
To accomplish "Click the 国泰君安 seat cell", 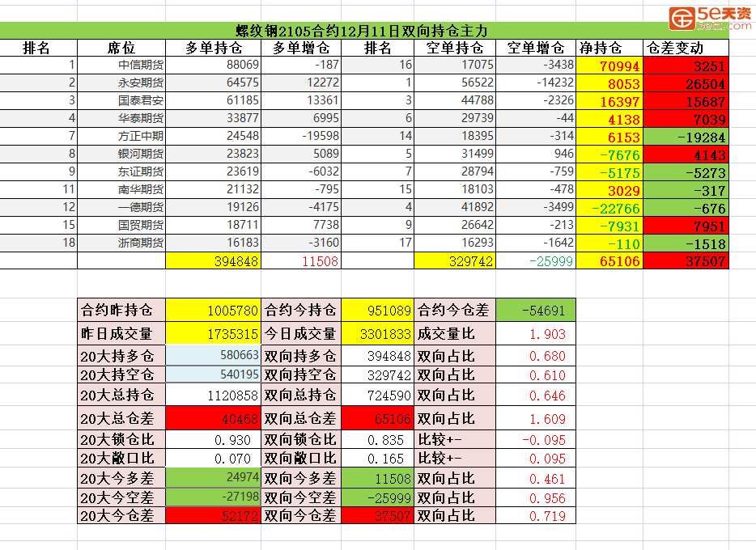I will tap(121, 100).
